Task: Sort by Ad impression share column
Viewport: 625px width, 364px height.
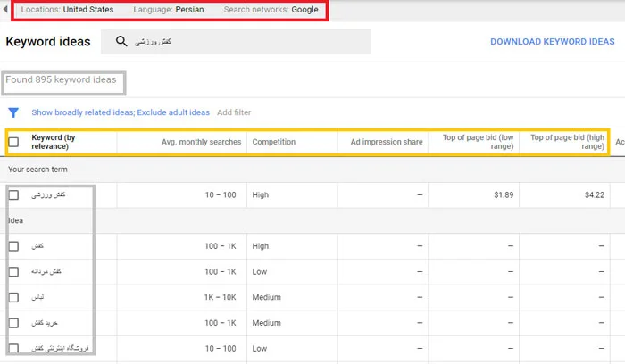Action: tap(387, 142)
